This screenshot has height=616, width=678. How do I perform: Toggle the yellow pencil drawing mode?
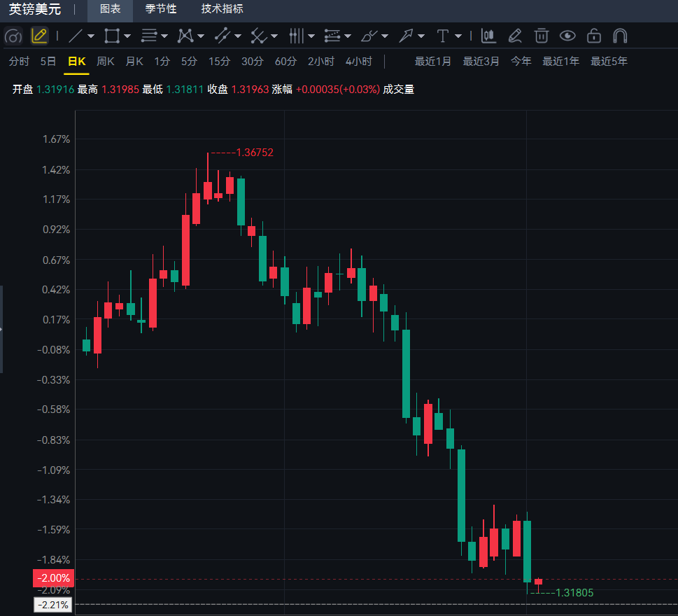39,36
